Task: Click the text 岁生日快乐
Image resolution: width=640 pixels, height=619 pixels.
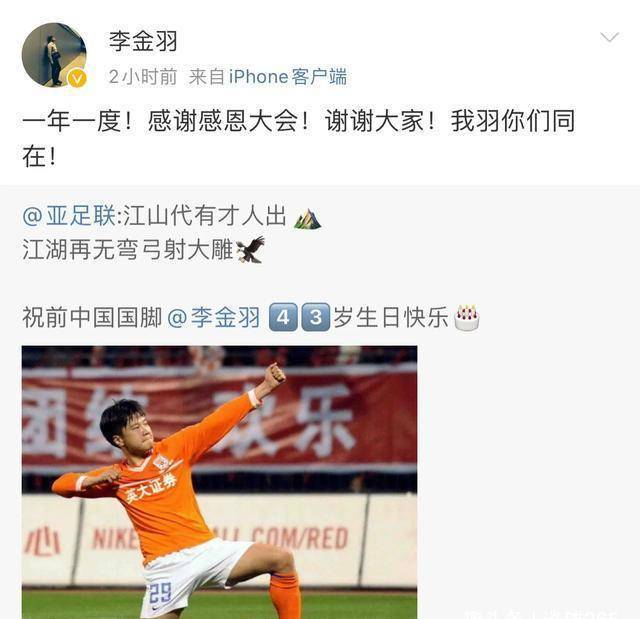Action: (x=391, y=317)
